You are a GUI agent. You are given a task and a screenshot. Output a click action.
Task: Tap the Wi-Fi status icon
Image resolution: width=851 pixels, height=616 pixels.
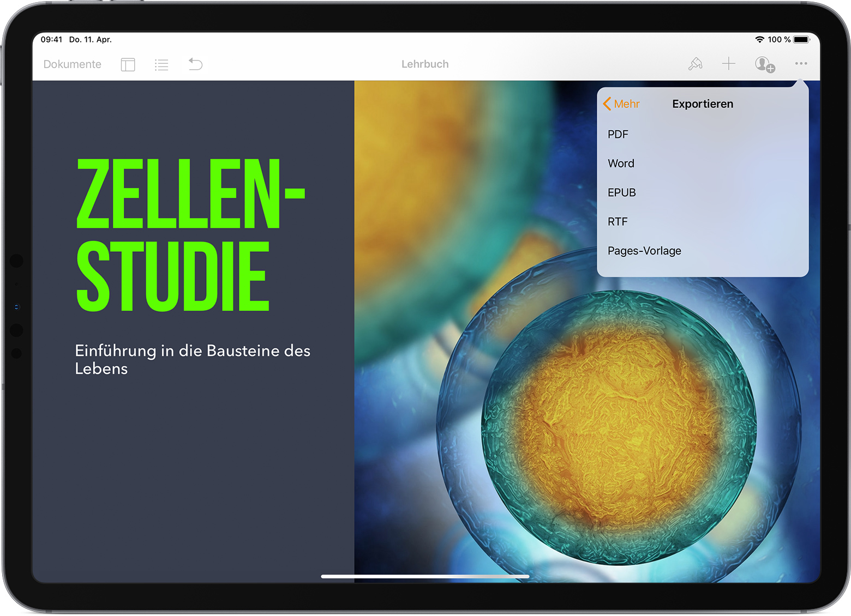[759, 40]
